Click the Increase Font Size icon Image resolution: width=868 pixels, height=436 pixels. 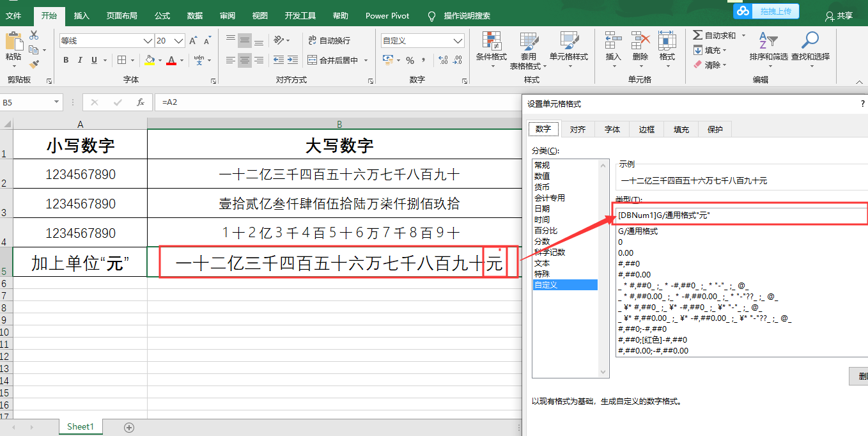tap(193, 40)
